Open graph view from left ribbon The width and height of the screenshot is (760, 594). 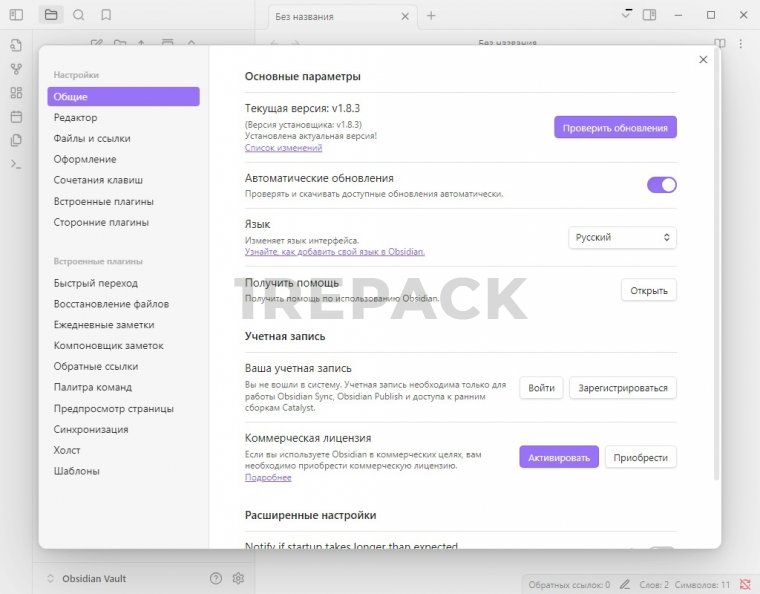click(16, 69)
